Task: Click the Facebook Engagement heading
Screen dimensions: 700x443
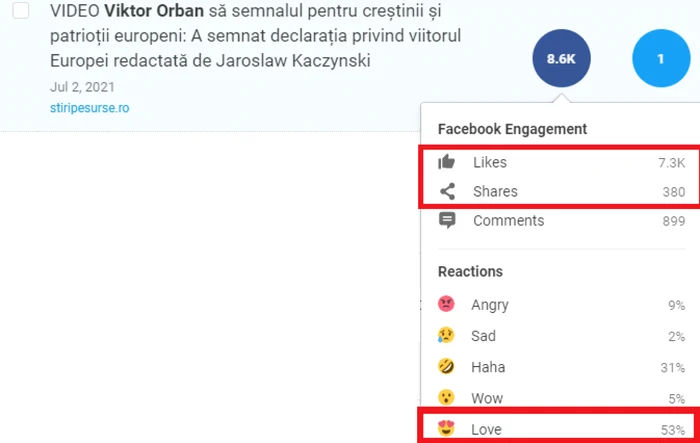Action: [512, 129]
